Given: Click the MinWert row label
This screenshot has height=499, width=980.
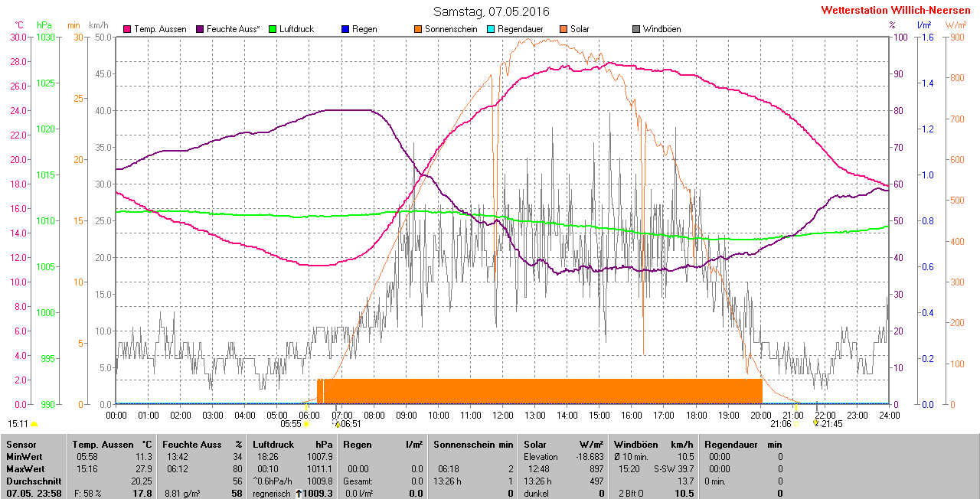Looking at the screenshot, I should tap(24, 456).
